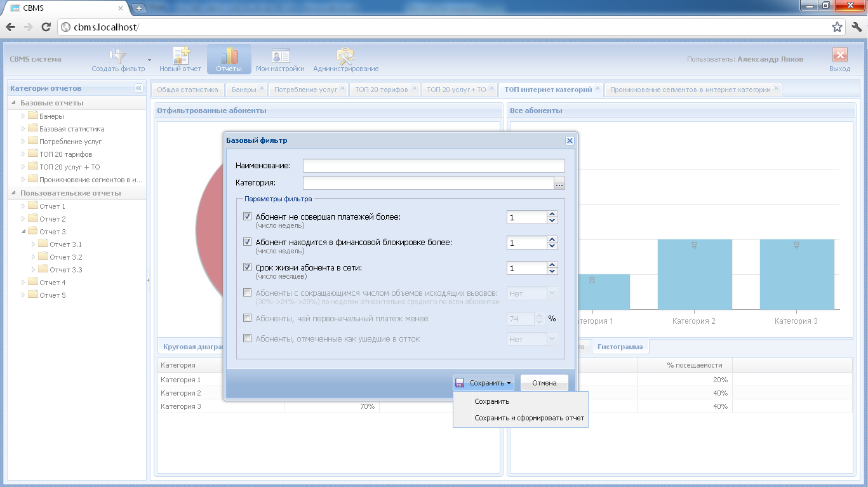Click the Отчеты toolbar icon

(x=229, y=57)
